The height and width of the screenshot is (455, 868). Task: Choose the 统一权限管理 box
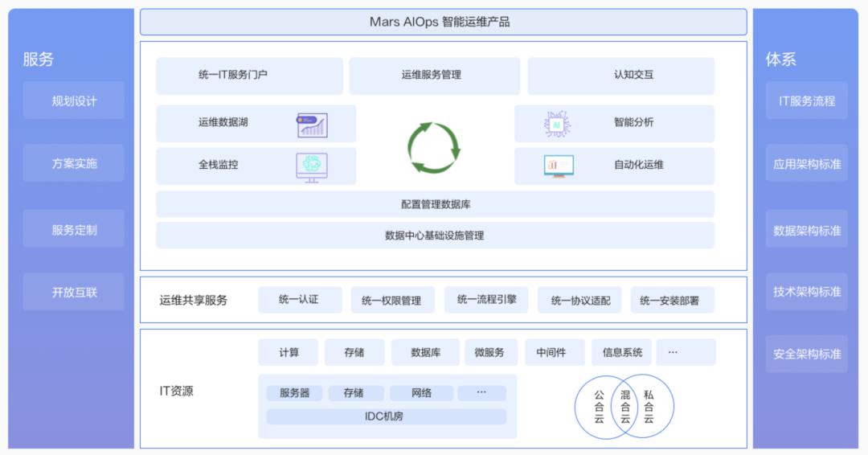click(x=392, y=300)
